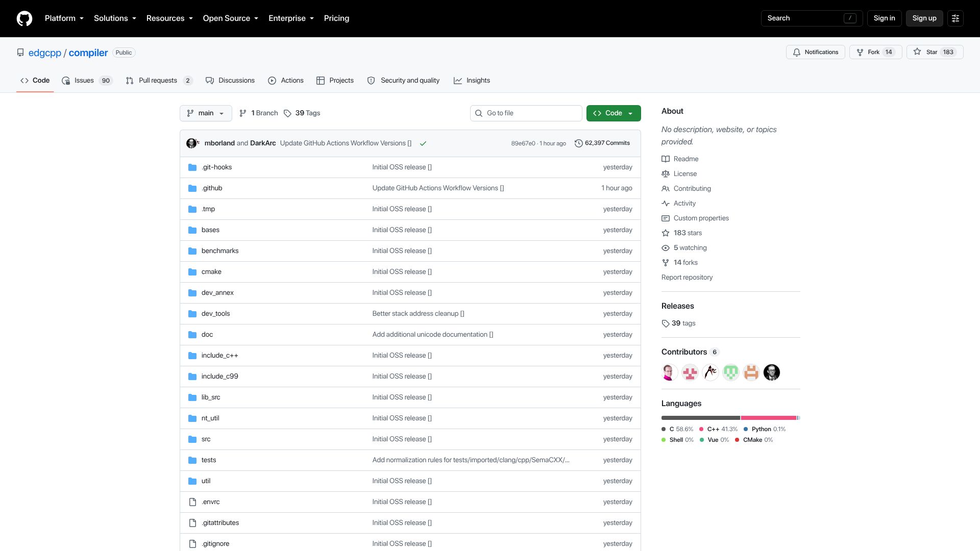Click the 1 Branch link
Image resolution: width=980 pixels, height=551 pixels.
click(x=259, y=113)
